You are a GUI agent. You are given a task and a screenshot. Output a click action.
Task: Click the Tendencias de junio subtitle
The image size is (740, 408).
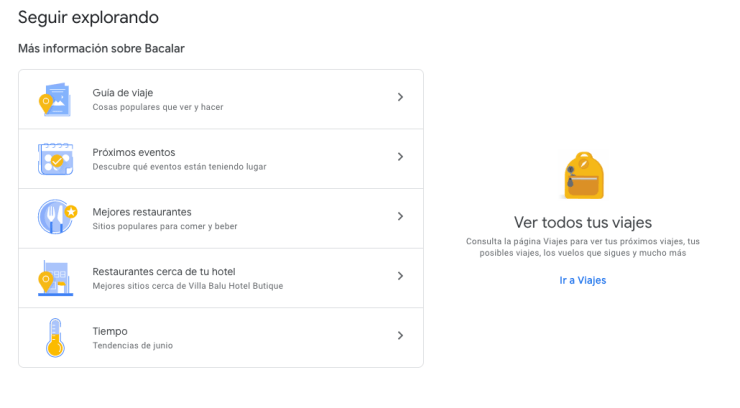133,346
